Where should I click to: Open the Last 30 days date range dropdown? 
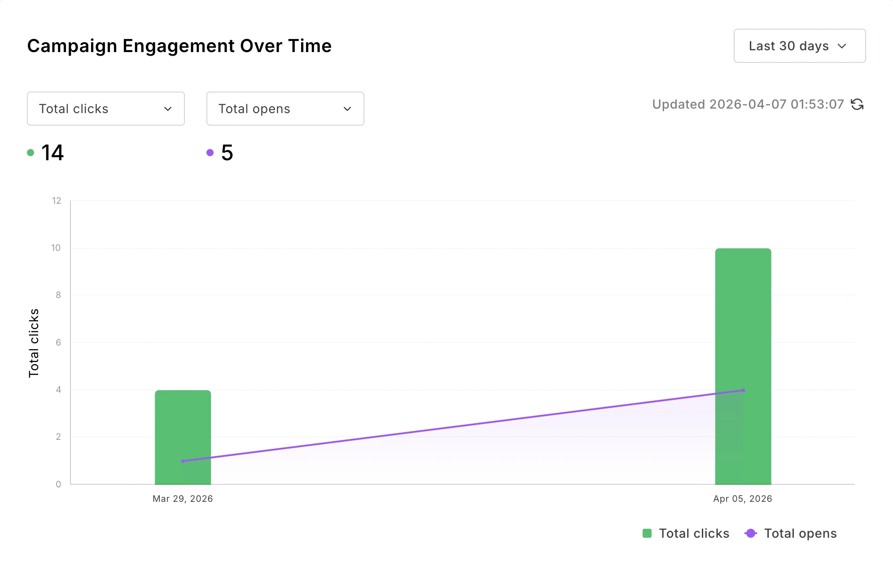coord(799,46)
